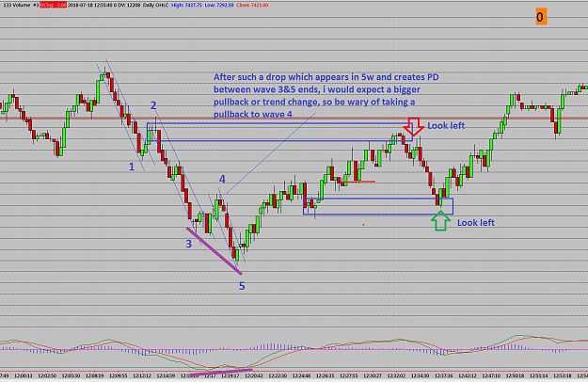The height and width of the screenshot is (382, 588).
Task: Click the 12:22:30 time axis label
Action: 278,375
